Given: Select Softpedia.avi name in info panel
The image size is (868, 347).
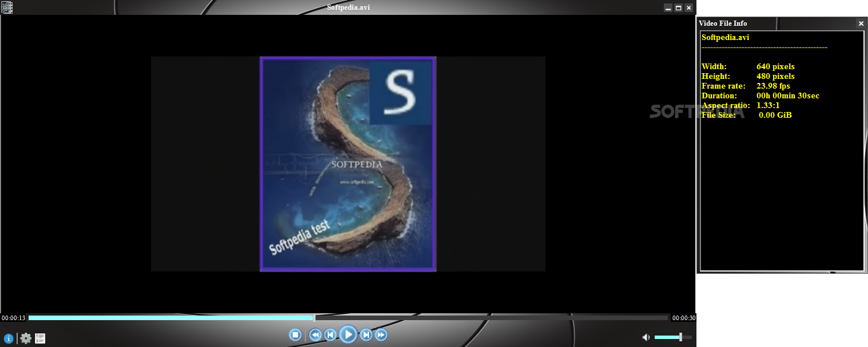Looking at the screenshot, I should click(725, 37).
